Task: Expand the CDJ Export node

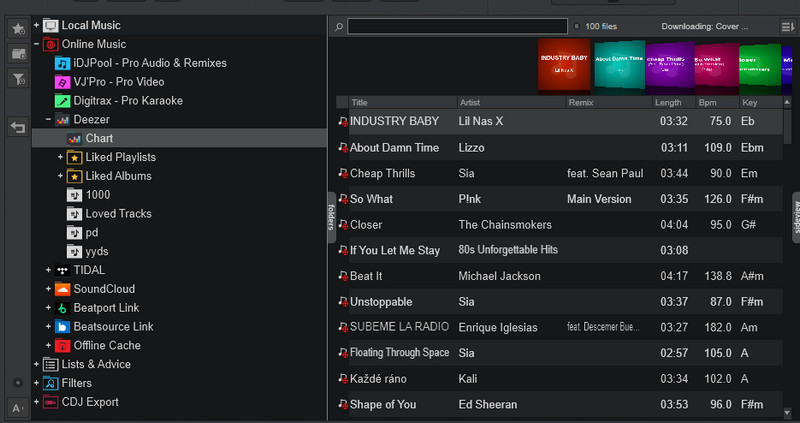Action: point(36,402)
